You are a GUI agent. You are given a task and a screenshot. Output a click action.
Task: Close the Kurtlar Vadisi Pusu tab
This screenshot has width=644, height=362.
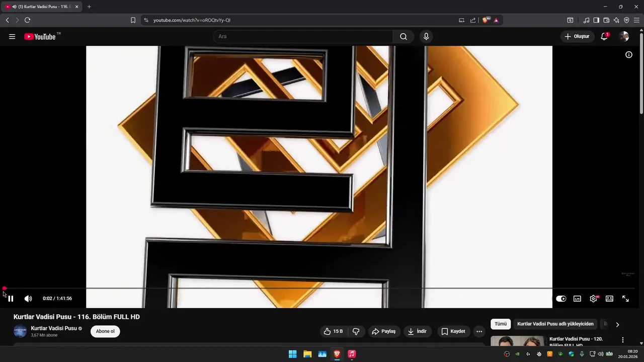76,7
